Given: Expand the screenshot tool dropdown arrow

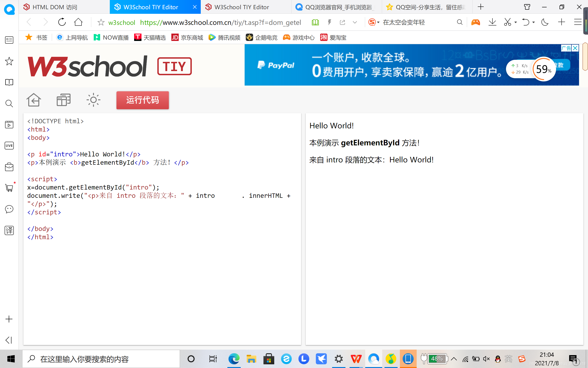Looking at the screenshot, I should 516,22.
